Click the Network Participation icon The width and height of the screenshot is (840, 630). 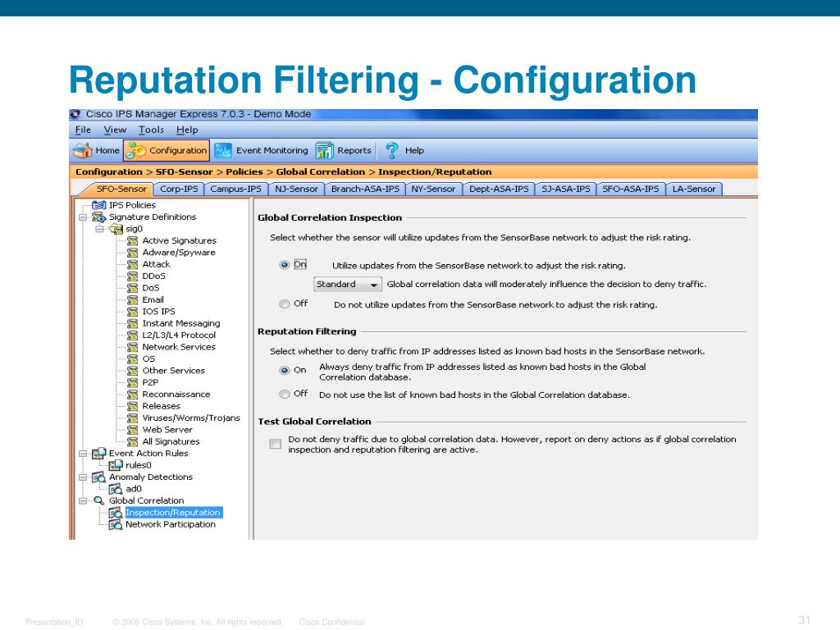116,524
